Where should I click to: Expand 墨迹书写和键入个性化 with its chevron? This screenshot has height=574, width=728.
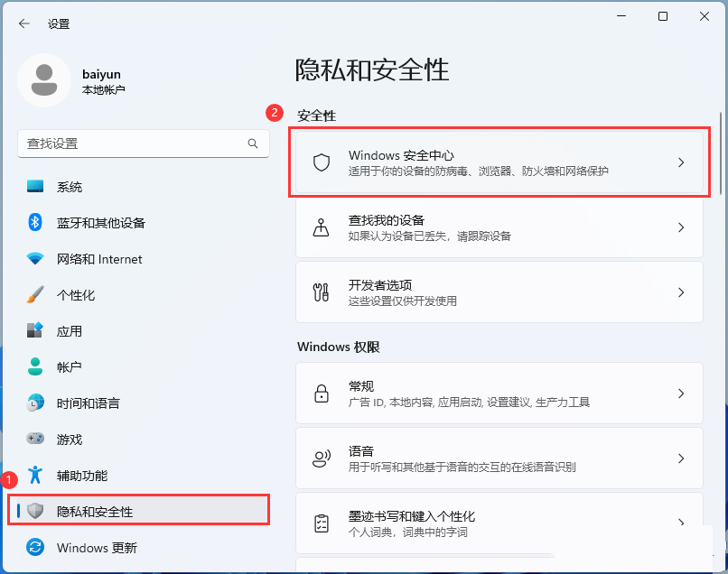681,522
